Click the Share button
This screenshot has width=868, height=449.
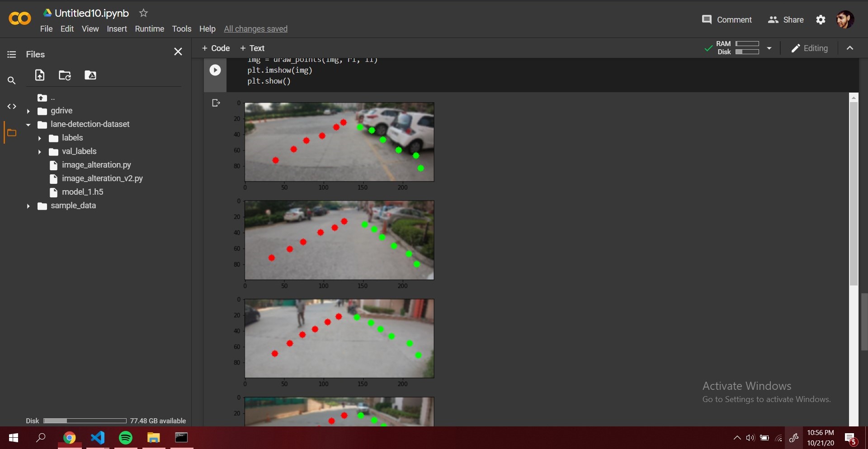[x=785, y=19]
